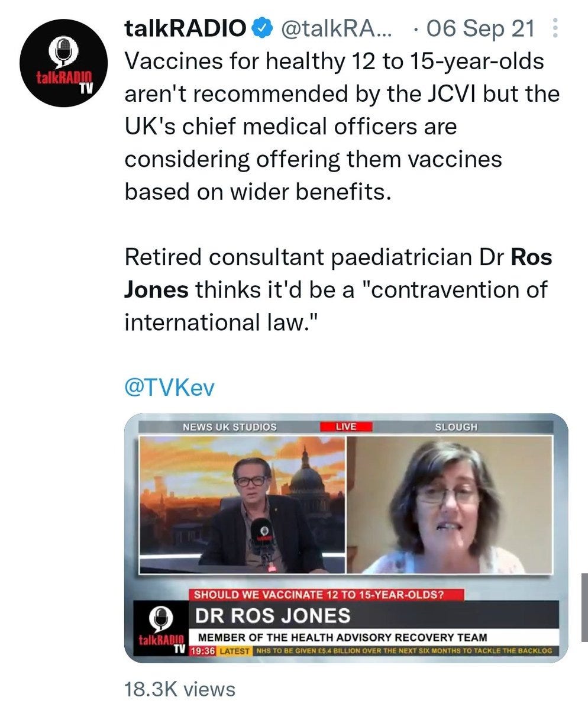Open the three-dot tweet options menu

tap(554, 28)
